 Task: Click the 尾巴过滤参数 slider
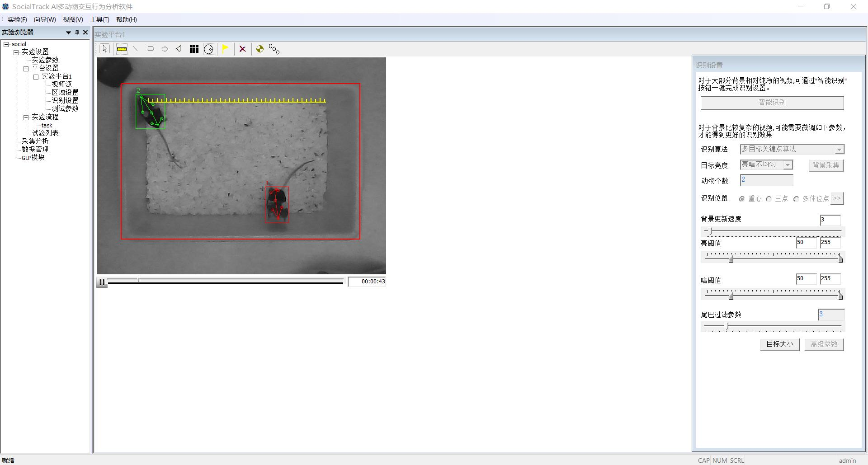tap(773, 327)
